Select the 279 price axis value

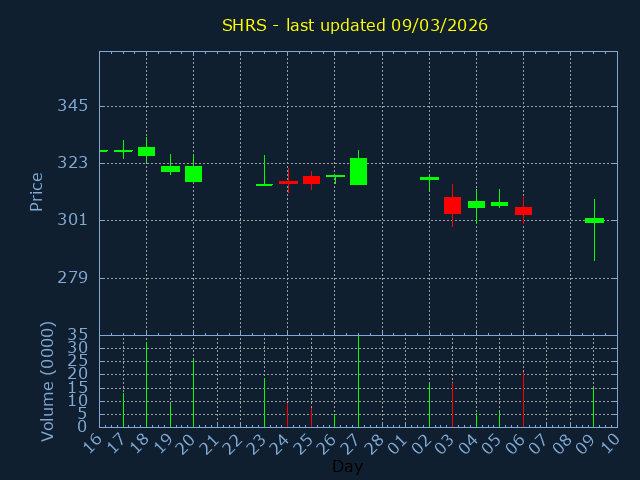point(73,278)
